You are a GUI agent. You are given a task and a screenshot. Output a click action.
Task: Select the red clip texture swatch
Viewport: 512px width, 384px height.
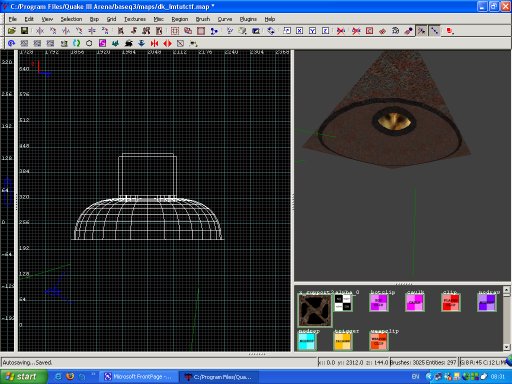click(x=451, y=303)
